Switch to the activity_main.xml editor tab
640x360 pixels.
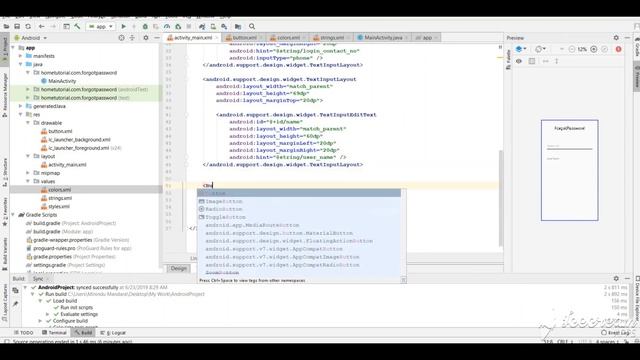pyautogui.click(x=193, y=38)
